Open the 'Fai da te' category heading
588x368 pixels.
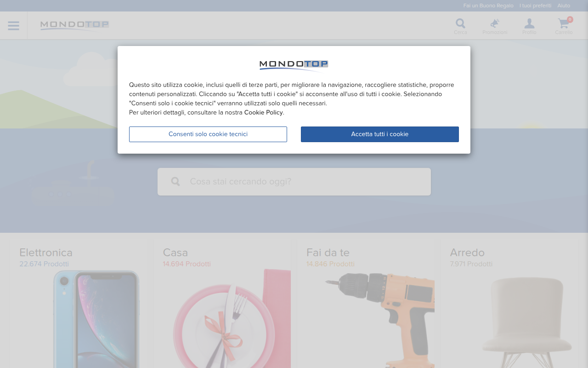[328, 253]
